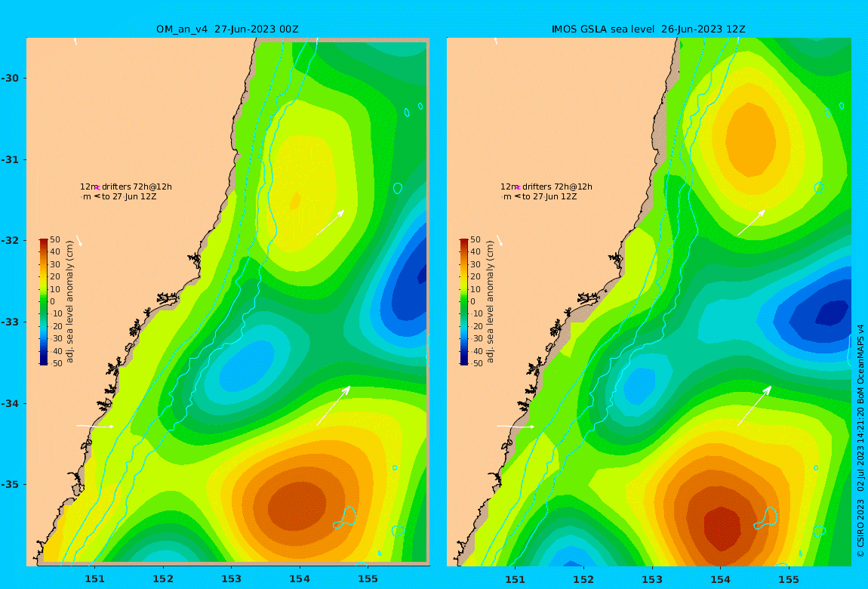Click left map's 'adj. sea level anomaly (cm)' label
Image resolution: width=868 pixels, height=589 pixels.
pyautogui.click(x=69, y=302)
